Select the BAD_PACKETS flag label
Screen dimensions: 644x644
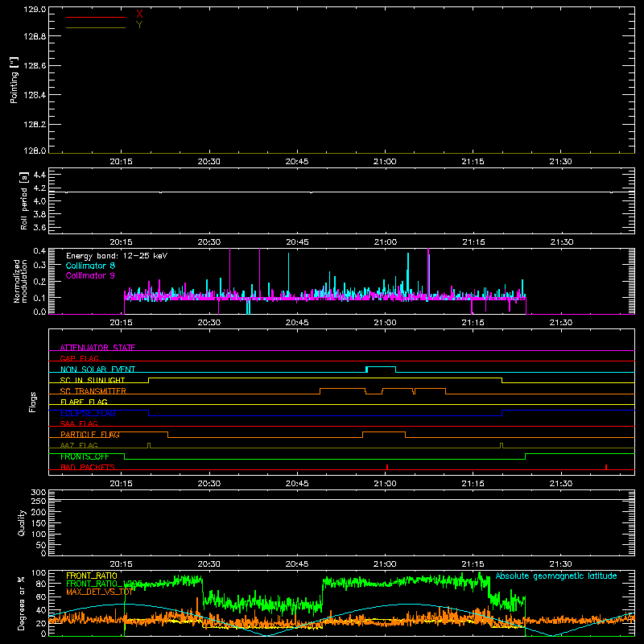coord(88,467)
